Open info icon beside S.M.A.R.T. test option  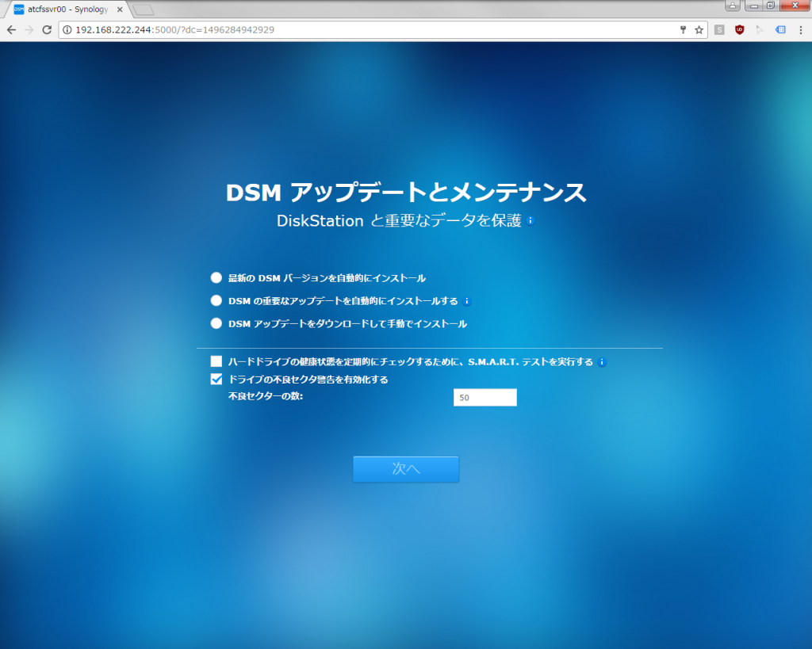[x=602, y=362]
